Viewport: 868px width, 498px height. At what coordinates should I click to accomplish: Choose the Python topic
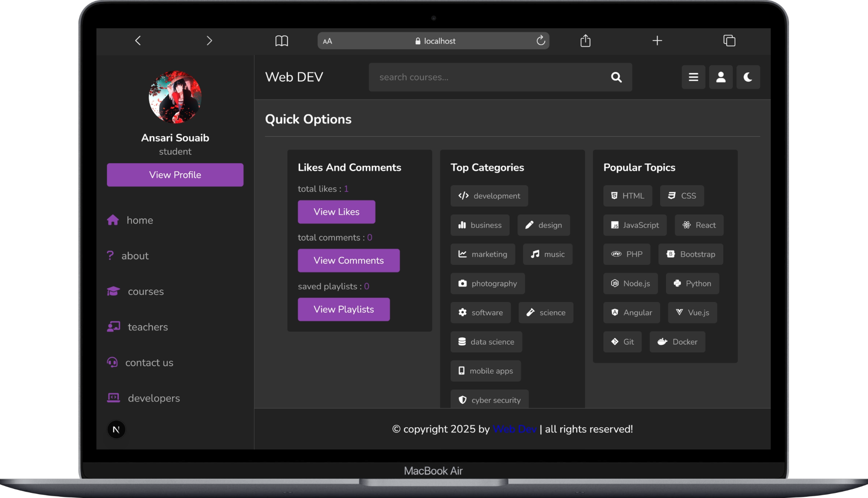[x=692, y=283]
